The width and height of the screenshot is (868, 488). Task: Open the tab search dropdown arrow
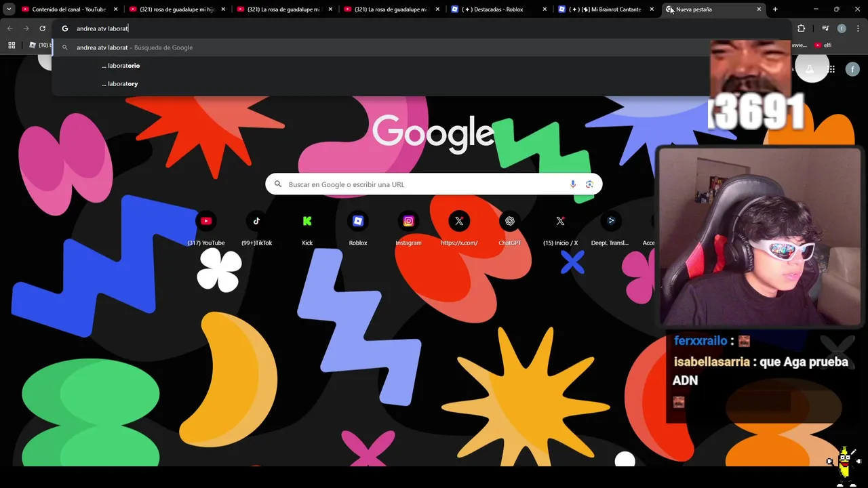(x=9, y=9)
